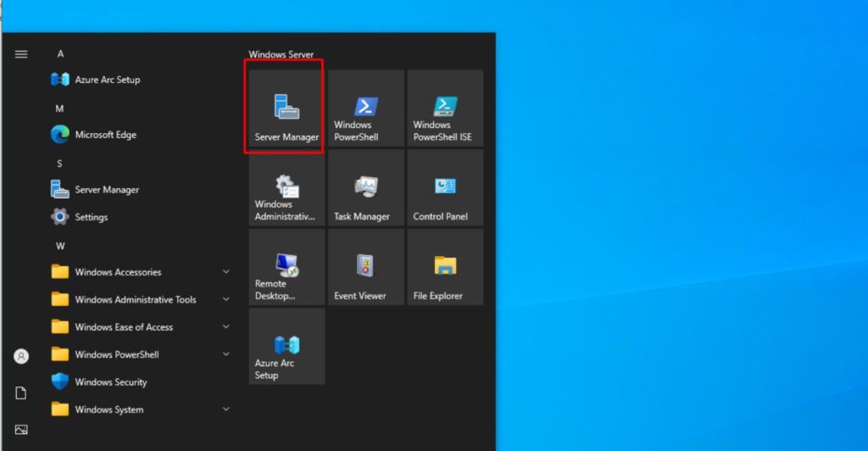
Task: Expand the Windows System folder chevron
Action: coord(225,409)
